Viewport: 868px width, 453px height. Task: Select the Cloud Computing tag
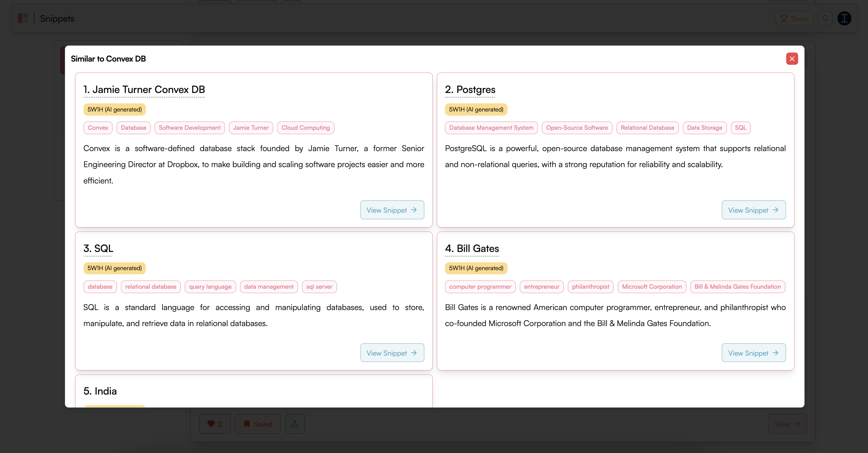pos(305,128)
